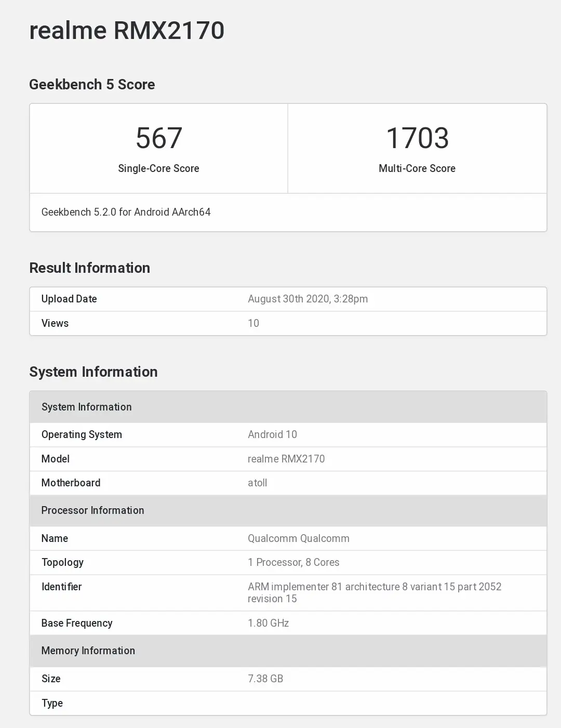Click the processor Name label
Viewport: 561px width, 728px height.
coord(55,538)
